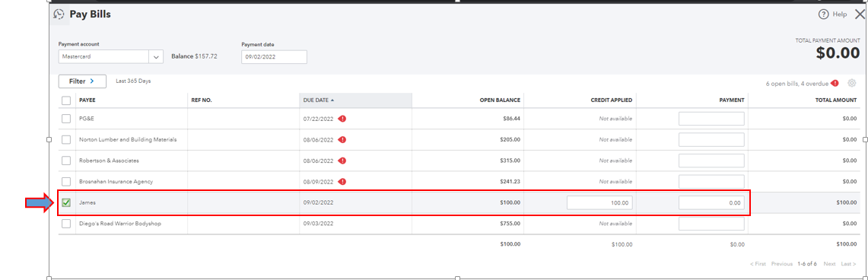Click the $755.00 open balance
Screen dimensions: 868x280
point(510,224)
